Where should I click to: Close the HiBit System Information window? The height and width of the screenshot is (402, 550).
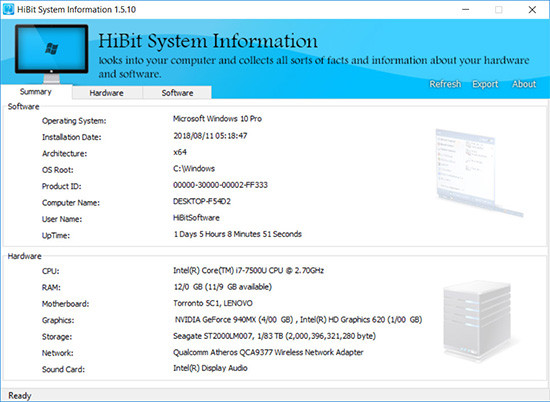point(532,9)
